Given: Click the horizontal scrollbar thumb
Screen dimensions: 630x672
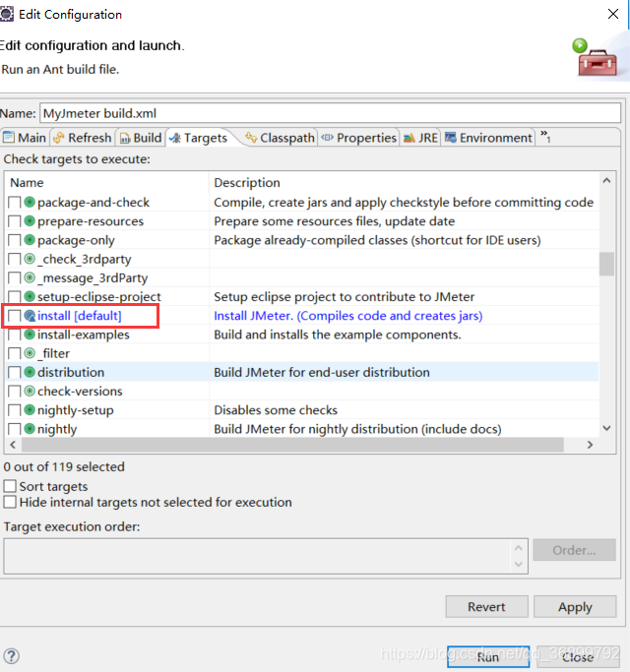Looking at the screenshot, I should point(292,445).
